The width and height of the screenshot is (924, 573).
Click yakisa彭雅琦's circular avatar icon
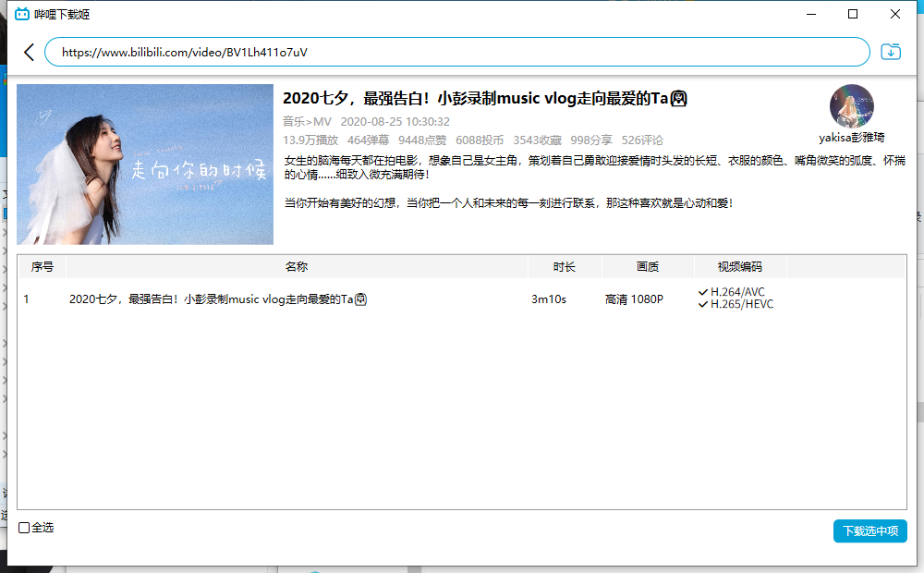point(851,106)
